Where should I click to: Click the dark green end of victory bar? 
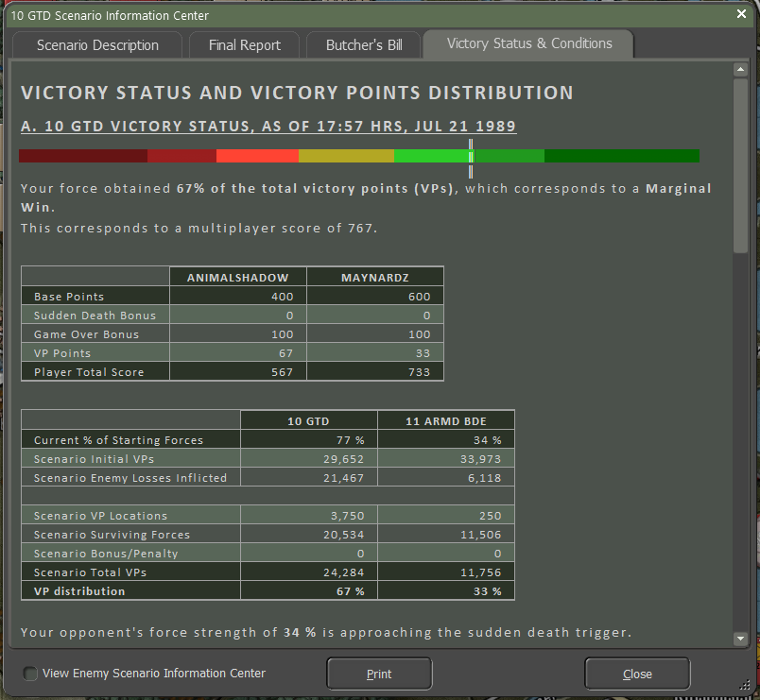point(622,156)
